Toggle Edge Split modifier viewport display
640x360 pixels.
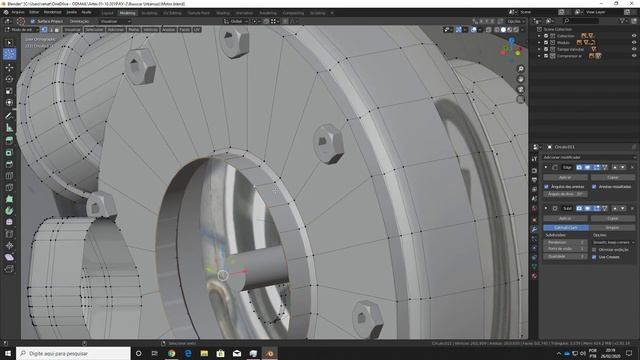[588, 167]
